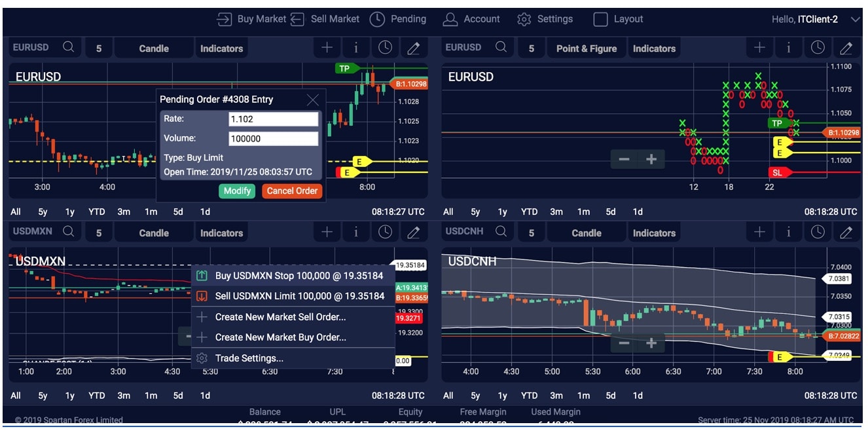The height and width of the screenshot is (431, 868).
Task: Open the Account person icon
Action: click(x=450, y=19)
